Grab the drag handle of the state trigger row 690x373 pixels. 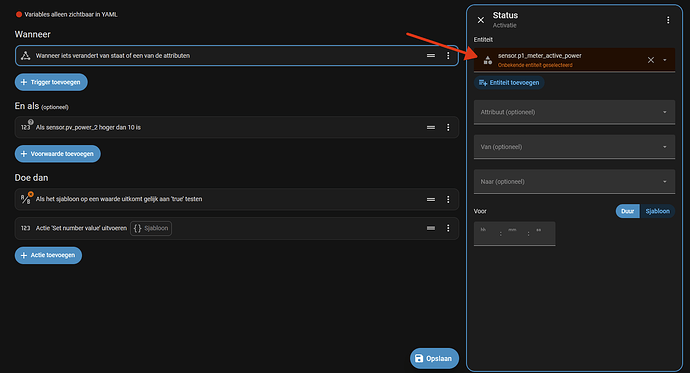[x=431, y=56]
